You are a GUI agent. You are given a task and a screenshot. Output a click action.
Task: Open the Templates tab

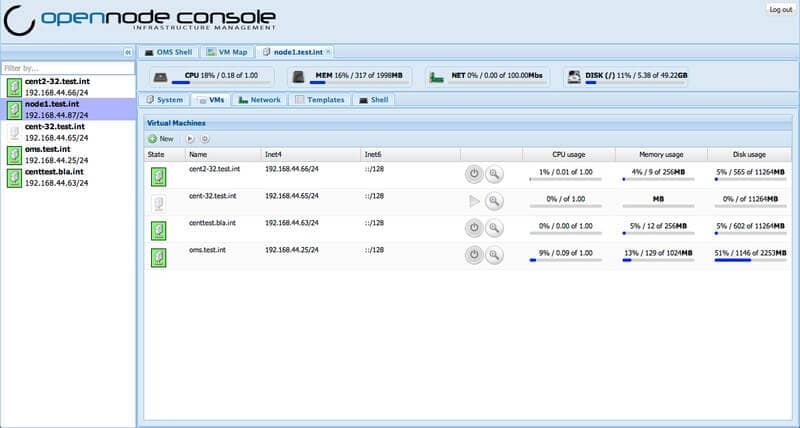[x=318, y=100]
